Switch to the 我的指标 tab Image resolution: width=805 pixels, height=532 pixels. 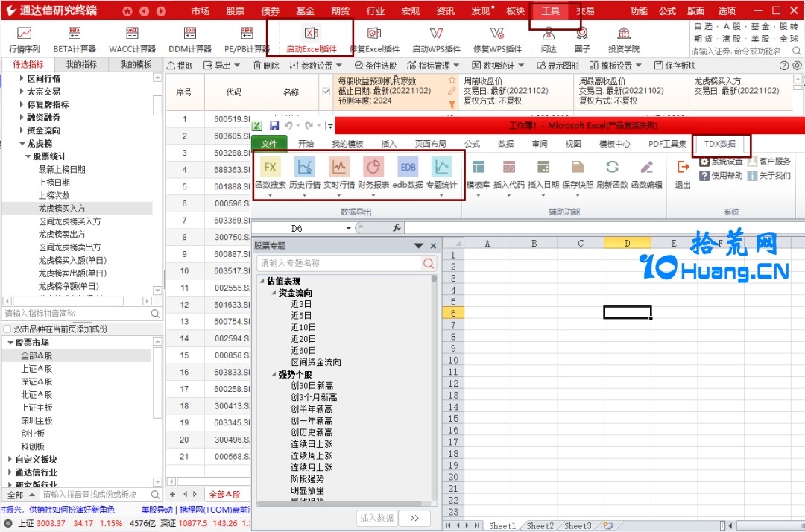coord(82,64)
